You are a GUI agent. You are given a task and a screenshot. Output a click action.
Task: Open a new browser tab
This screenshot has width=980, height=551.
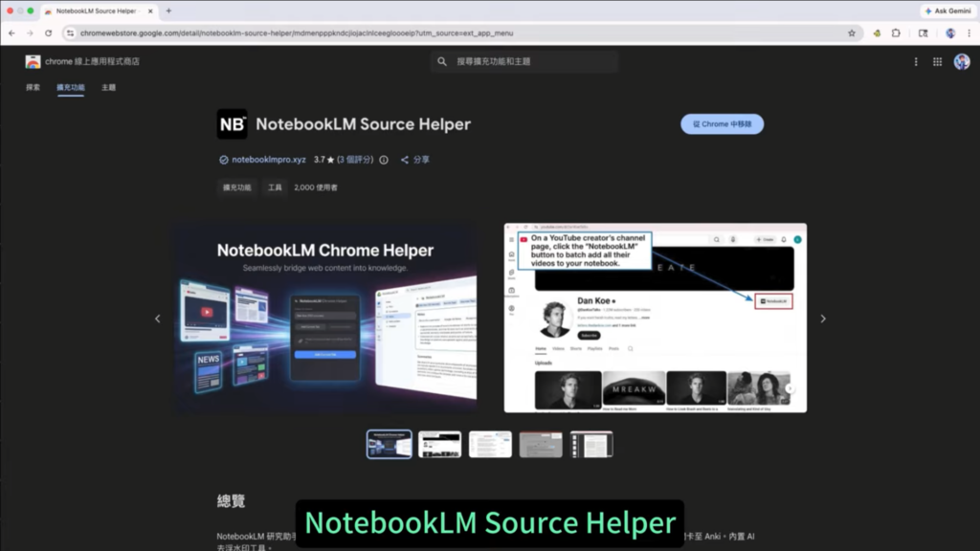[x=168, y=11]
